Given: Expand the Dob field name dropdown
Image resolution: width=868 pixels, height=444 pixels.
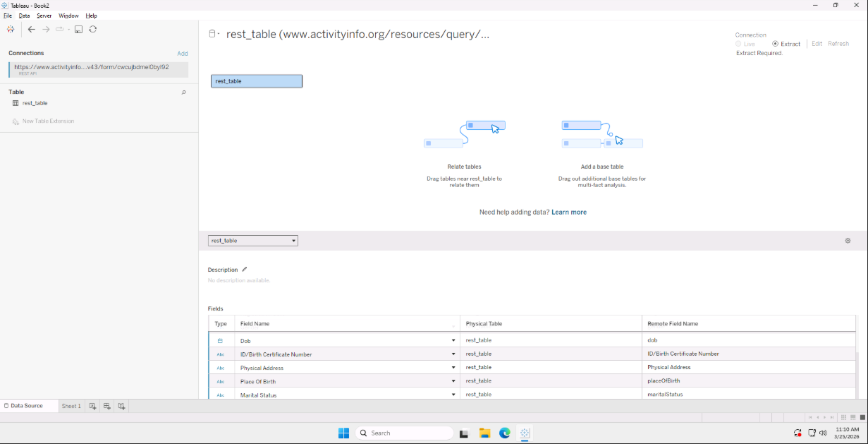Looking at the screenshot, I should pos(453,341).
